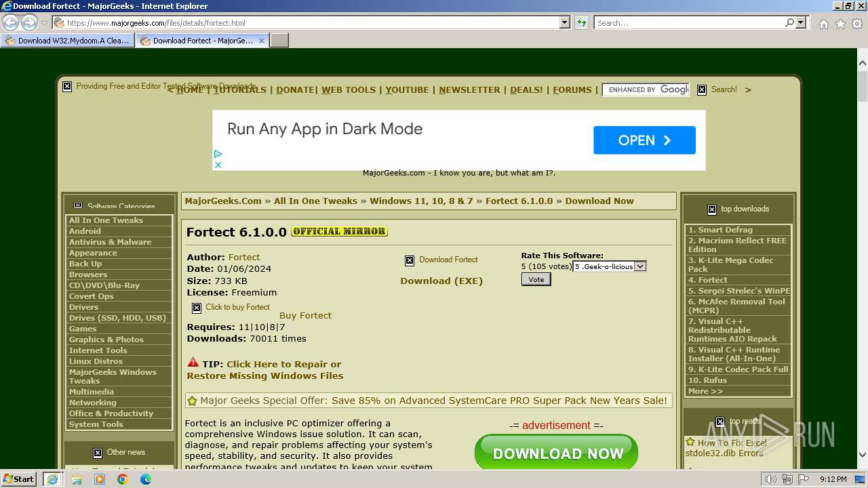Click the browser Back arrow button
This screenshot has height=488, width=868.
point(10,22)
